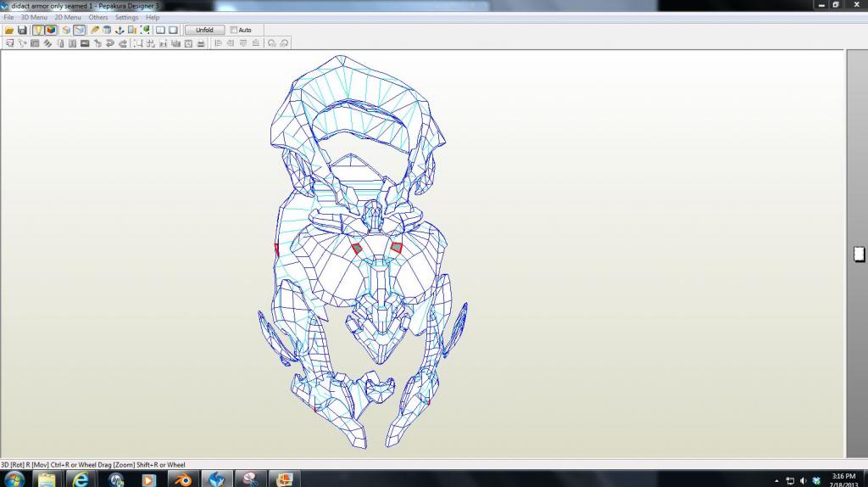Click the orange wireframe cube icon

[x=66, y=30]
